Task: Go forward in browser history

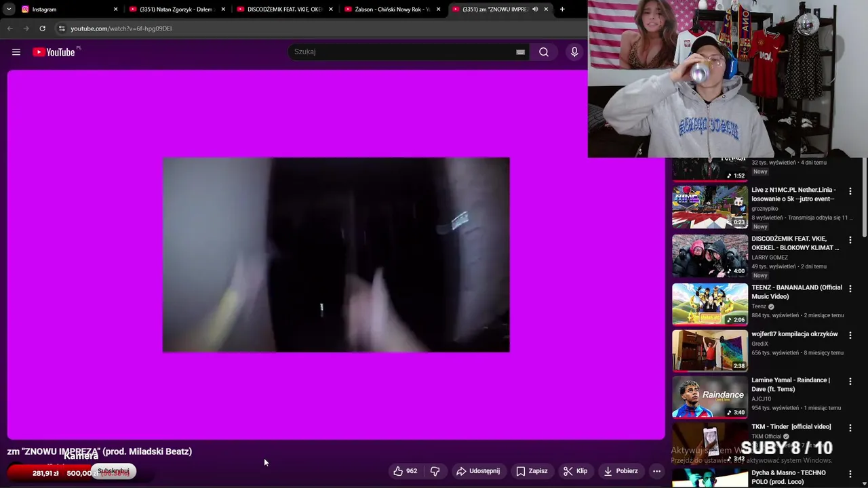Action: point(26,28)
